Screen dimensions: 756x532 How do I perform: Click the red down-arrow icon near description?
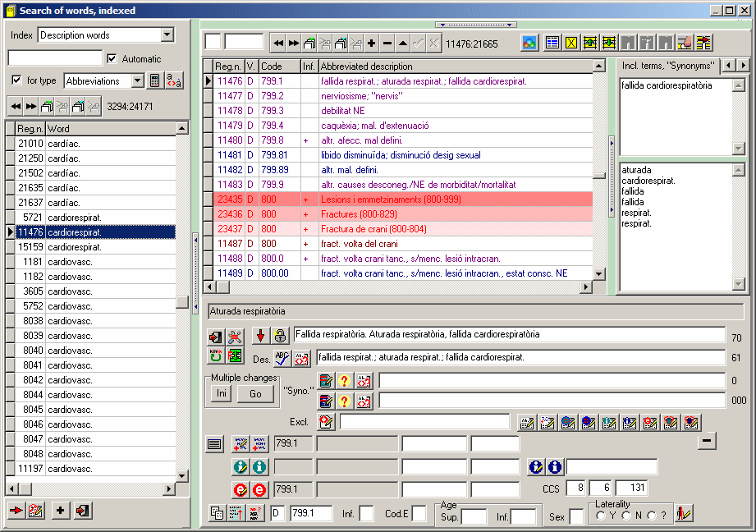[x=260, y=336]
